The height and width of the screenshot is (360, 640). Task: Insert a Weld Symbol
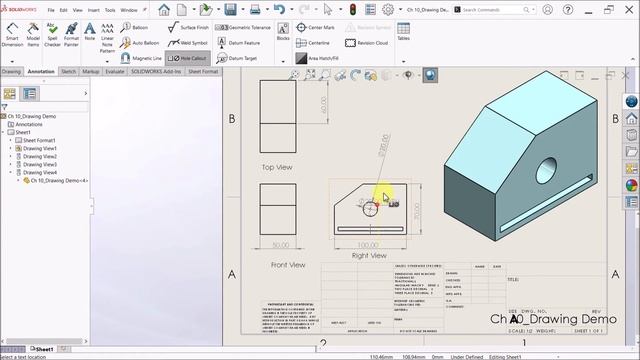188,43
